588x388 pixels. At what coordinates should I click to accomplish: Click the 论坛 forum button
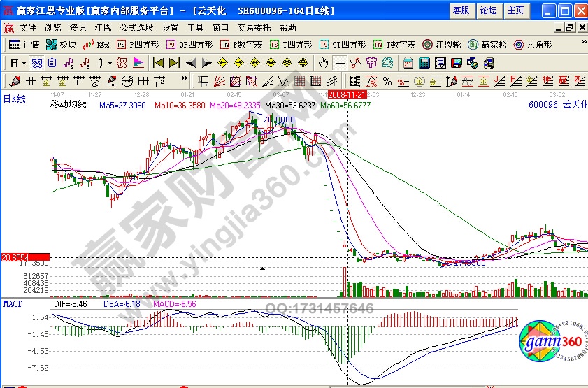pyautogui.click(x=488, y=10)
